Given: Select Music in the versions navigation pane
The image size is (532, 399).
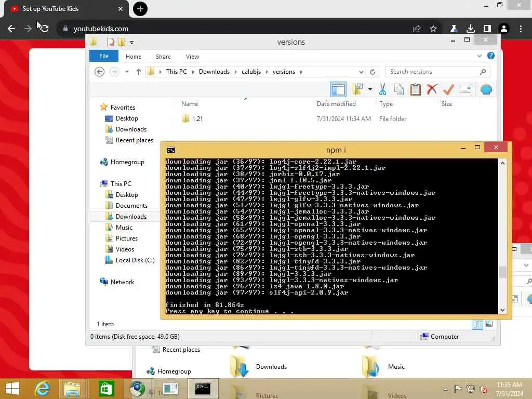Looking at the screenshot, I should pyautogui.click(x=124, y=228).
